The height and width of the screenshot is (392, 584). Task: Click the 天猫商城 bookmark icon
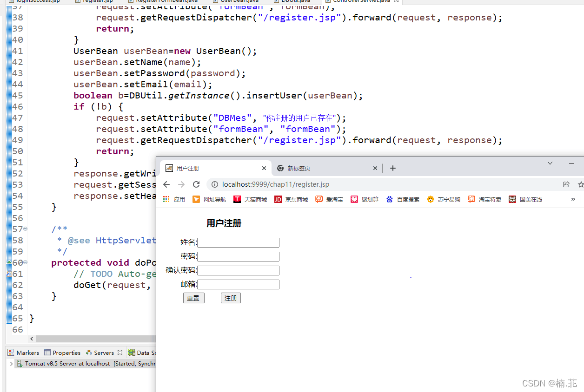(237, 199)
